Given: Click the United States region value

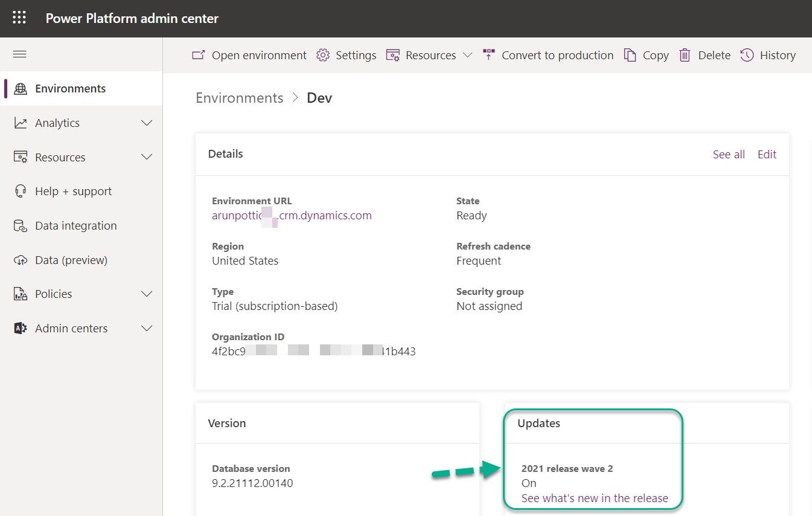Looking at the screenshot, I should [x=245, y=261].
